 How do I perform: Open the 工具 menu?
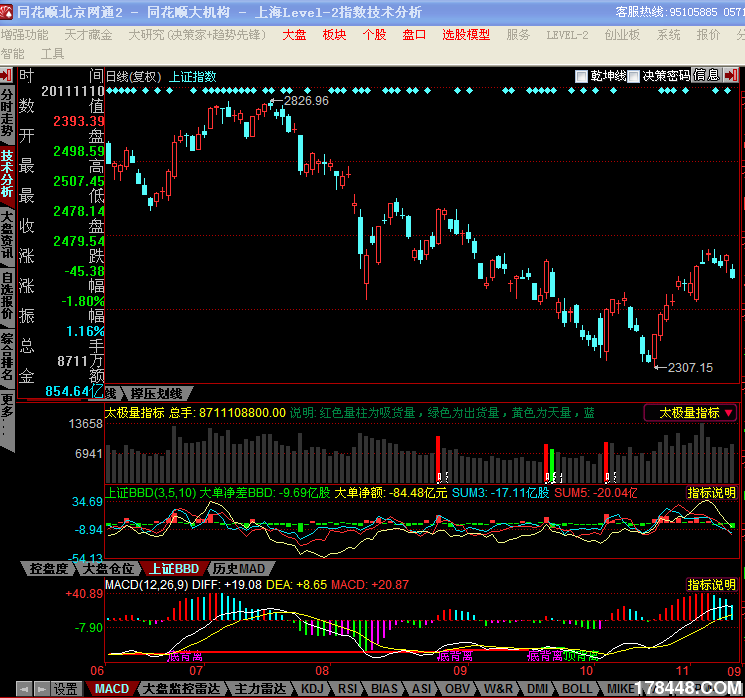tap(52, 54)
